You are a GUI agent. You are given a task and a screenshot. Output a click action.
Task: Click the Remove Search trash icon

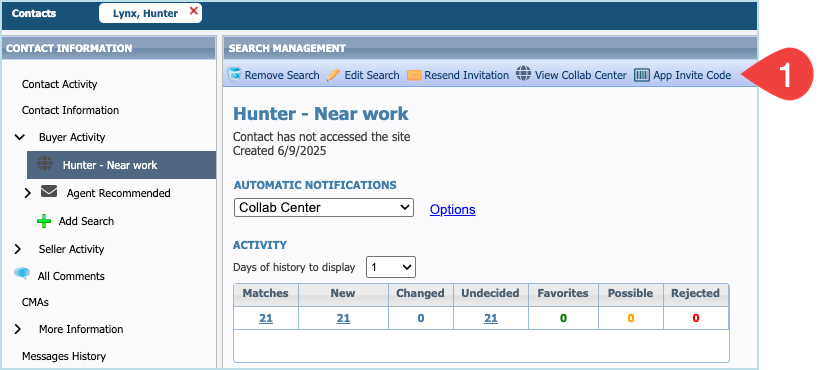234,75
